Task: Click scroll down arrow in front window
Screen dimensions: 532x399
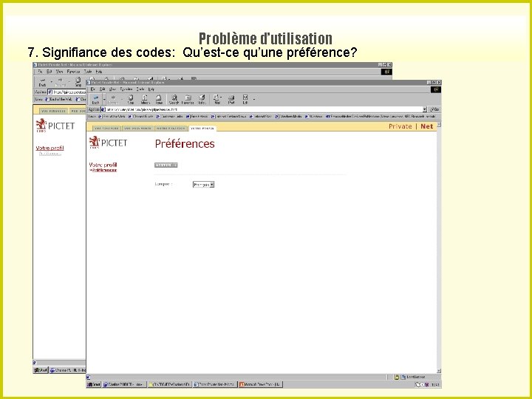Action: [x=439, y=371]
